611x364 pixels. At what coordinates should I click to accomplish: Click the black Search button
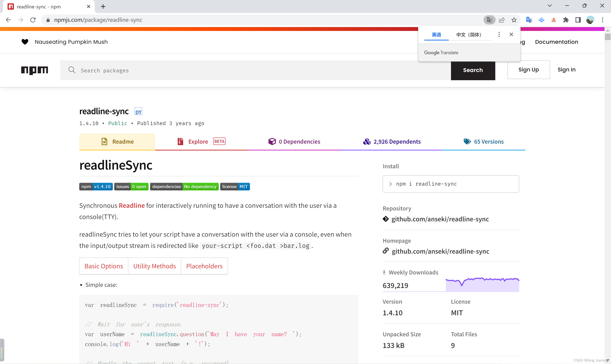click(x=473, y=70)
